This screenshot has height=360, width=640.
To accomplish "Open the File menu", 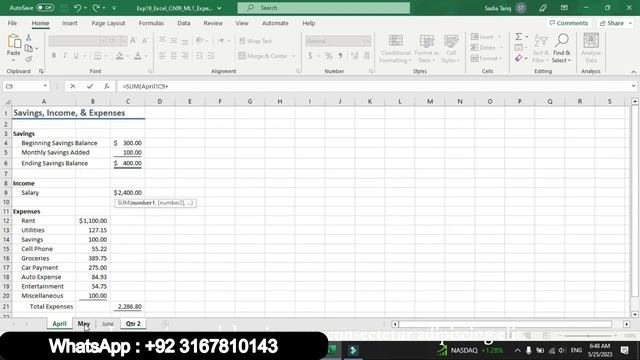I will click(x=12, y=23).
